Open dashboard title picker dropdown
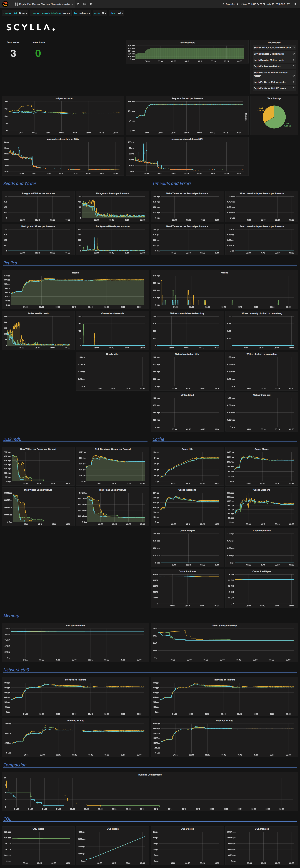 point(46,4)
